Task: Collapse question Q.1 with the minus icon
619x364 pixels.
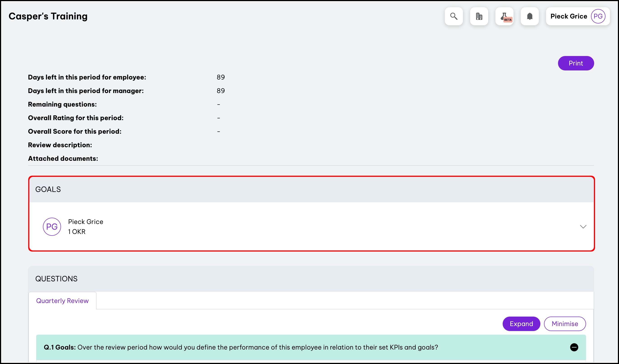Action: click(x=574, y=347)
